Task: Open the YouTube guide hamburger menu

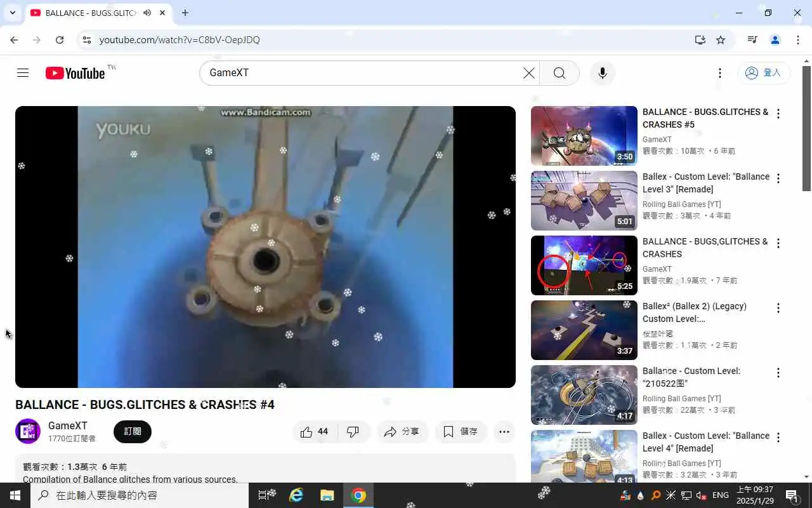Action: (23, 73)
